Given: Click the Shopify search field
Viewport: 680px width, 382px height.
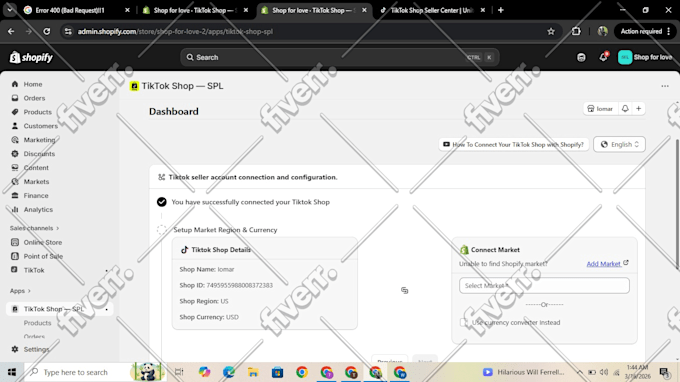Looking at the screenshot, I should pos(339,57).
